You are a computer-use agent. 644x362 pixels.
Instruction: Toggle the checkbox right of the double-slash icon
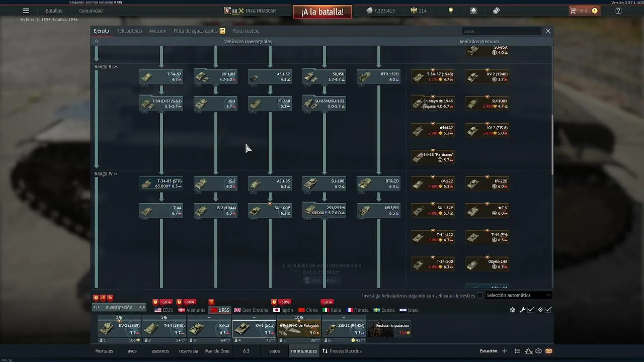548,310
